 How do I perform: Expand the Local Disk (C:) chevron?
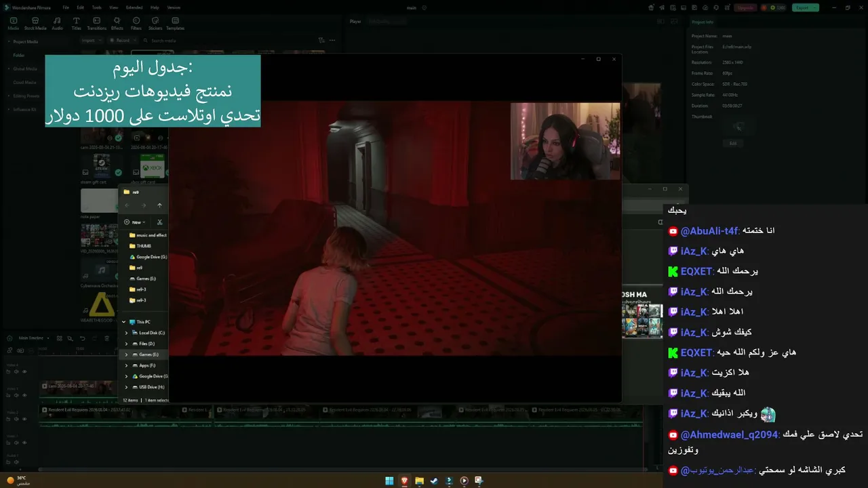(126, 333)
